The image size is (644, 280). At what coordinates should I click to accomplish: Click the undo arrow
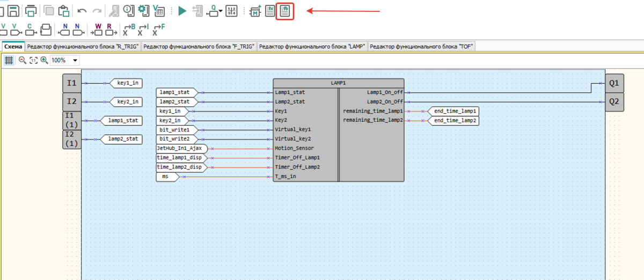coord(82,11)
